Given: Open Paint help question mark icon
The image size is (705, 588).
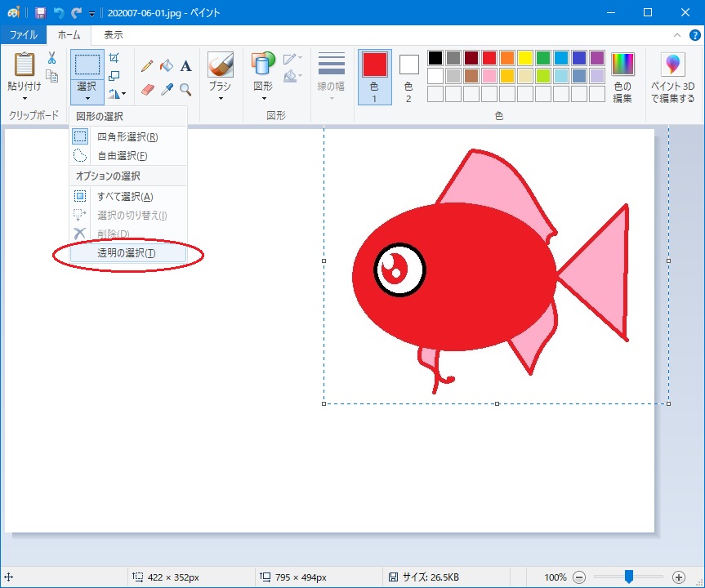Looking at the screenshot, I should click(694, 35).
